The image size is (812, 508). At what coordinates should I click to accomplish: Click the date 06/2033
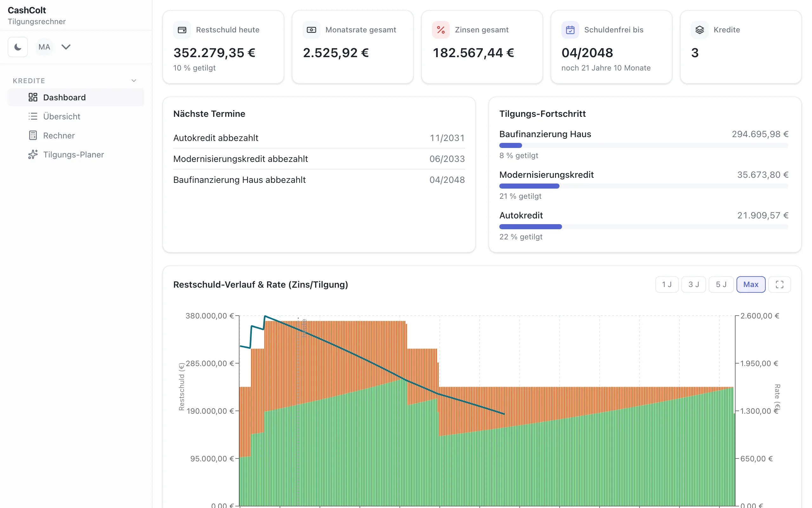[447, 159]
